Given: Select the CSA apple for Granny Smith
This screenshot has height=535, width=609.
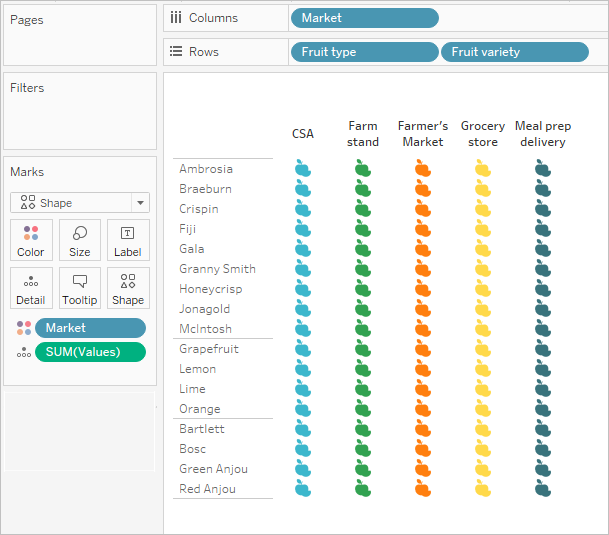Looking at the screenshot, I should pos(303,268).
